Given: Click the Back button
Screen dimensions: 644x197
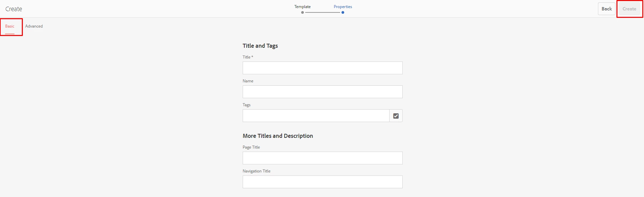Looking at the screenshot, I should point(606,9).
